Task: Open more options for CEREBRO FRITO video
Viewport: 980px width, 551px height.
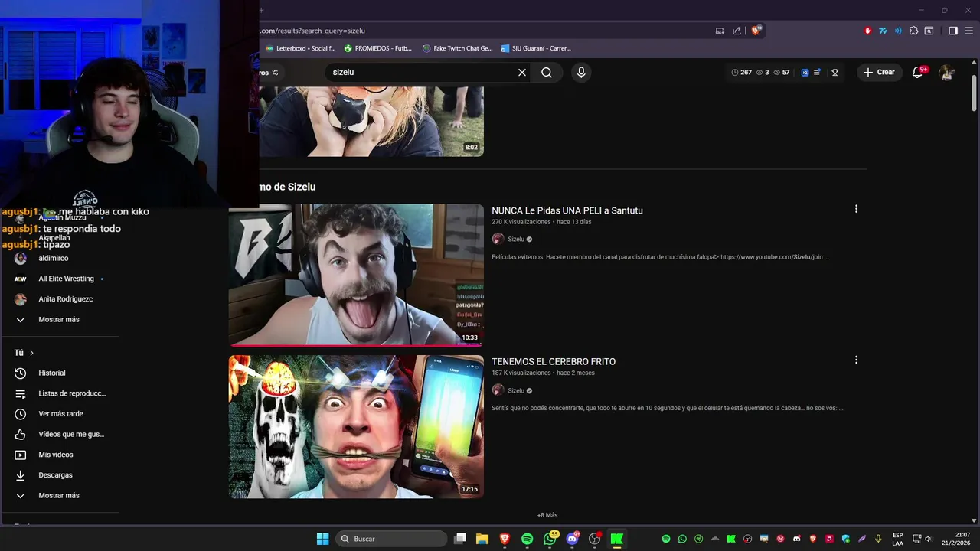Action: click(x=856, y=360)
